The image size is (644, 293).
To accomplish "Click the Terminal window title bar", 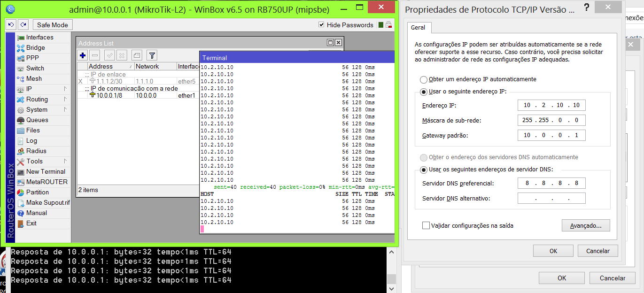I will [x=297, y=58].
